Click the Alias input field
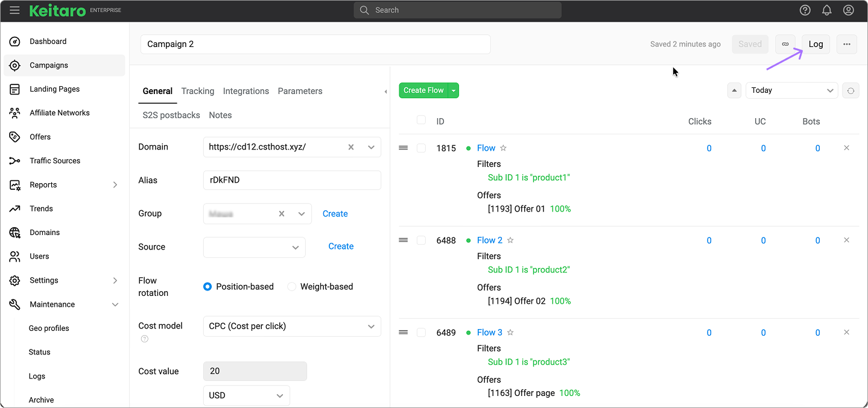Image resolution: width=868 pixels, height=408 pixels. pos(292,180)
